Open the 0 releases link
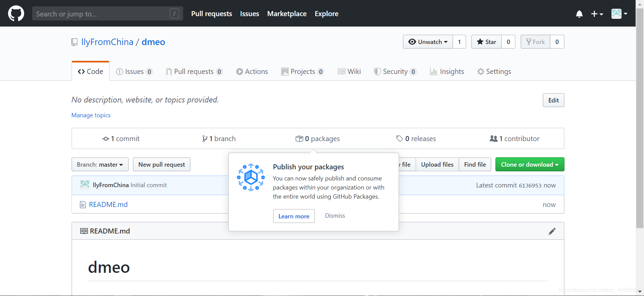Image resolution: width=644 pixels, height=296 pixels. (416, 139)
